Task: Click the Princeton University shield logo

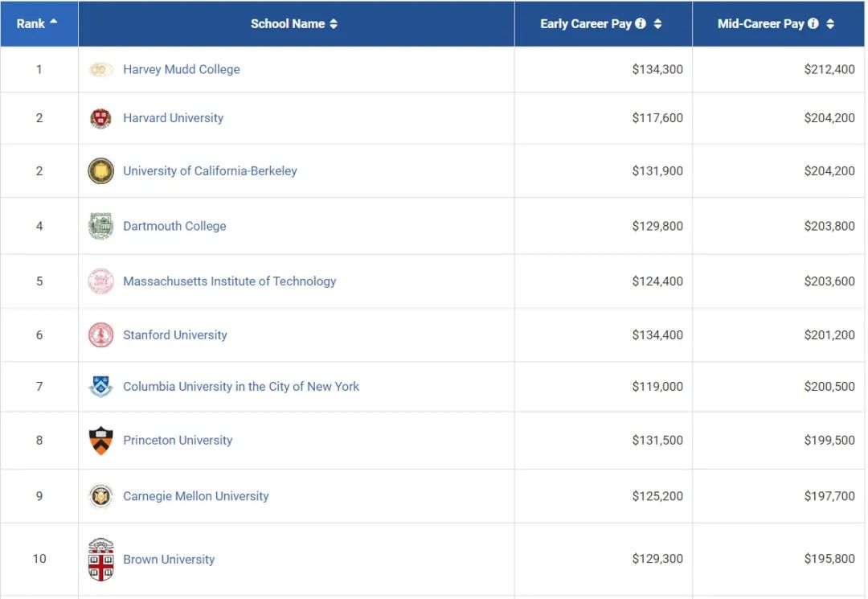Action: click(100, 441)
